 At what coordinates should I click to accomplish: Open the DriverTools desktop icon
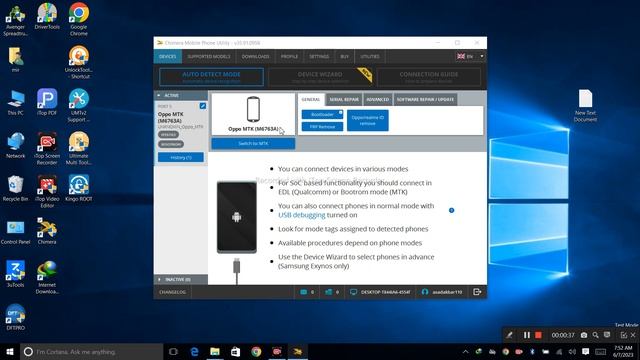click(x=47, y=16)
